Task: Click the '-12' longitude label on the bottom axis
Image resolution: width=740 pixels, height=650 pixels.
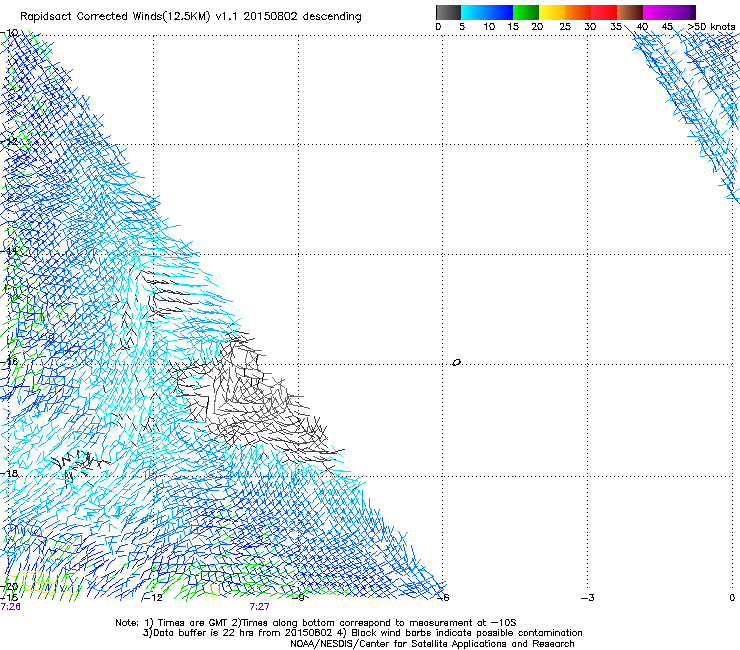Action: tap(152, 598)
